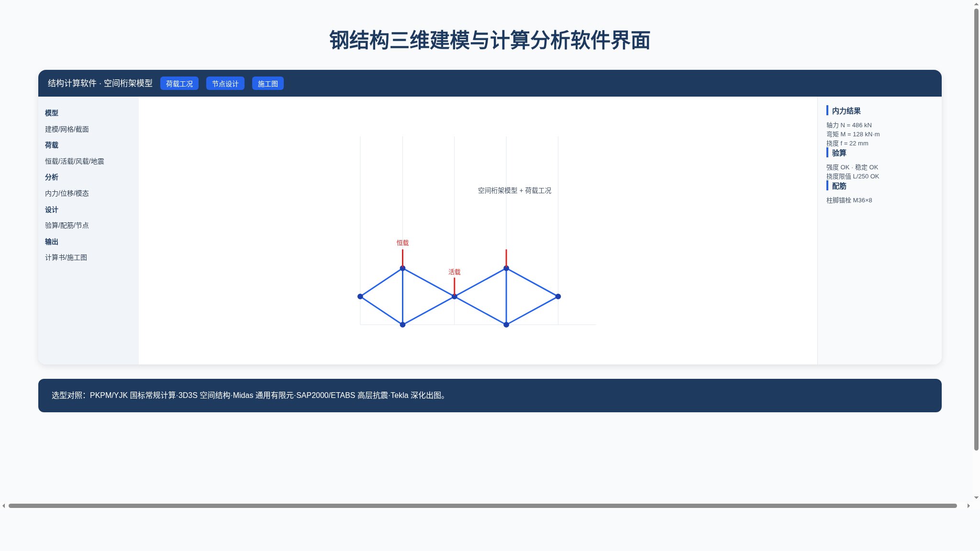Viewport: 980px width, 551px height.
Task: Choose 内力/位移/模态 in the sidebar
Action: pos(67,193)
